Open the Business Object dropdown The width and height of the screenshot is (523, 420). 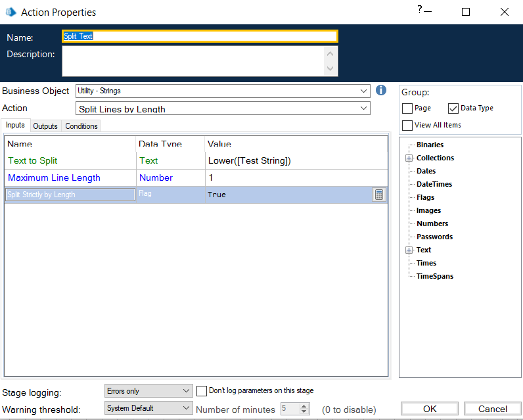pos(223,91)
